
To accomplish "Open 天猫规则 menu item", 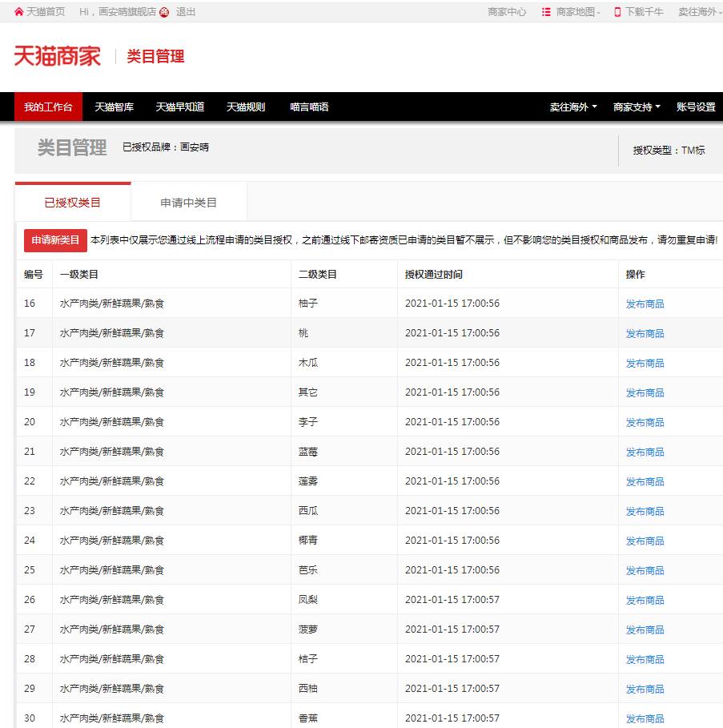I will coord(246,107).
